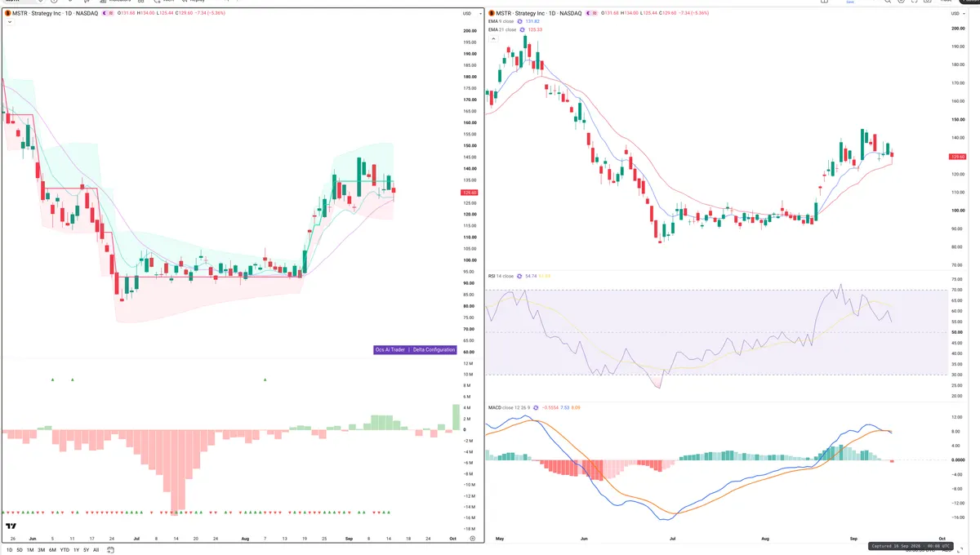
Task: Select the RSI 14 close indicator legend
Action: click(x=501, y=276)
